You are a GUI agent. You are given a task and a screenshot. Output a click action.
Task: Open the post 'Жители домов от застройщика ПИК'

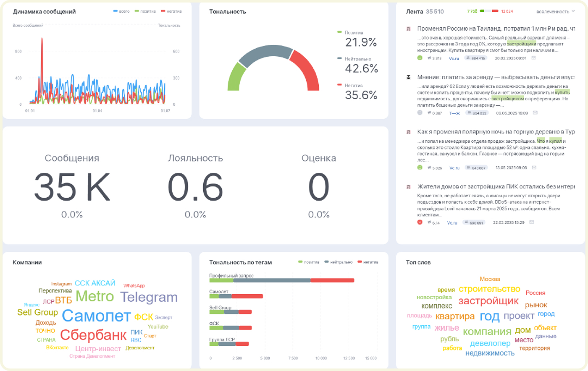point(496,187)
